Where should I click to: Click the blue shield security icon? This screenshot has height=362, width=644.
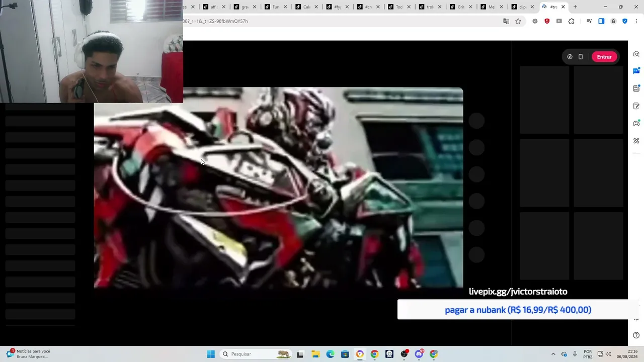point(625,21)
